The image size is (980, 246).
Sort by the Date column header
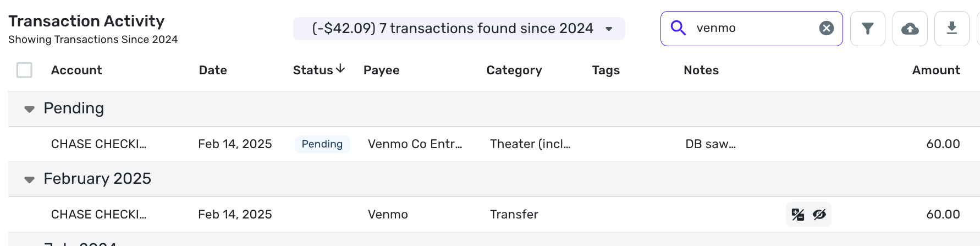point(213,70)
